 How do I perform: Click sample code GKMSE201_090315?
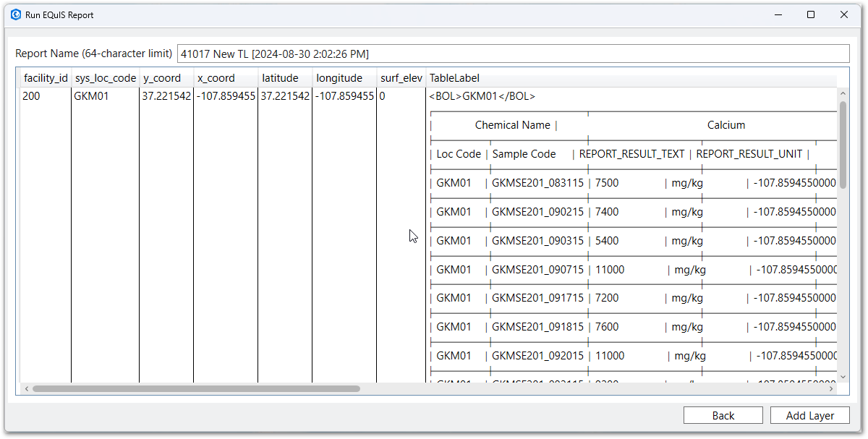click(x=537, y=241)
